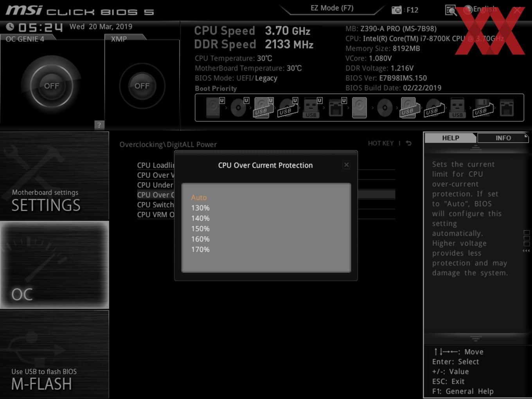Take a screenshot with the F12 camera icon

point(397,10)
